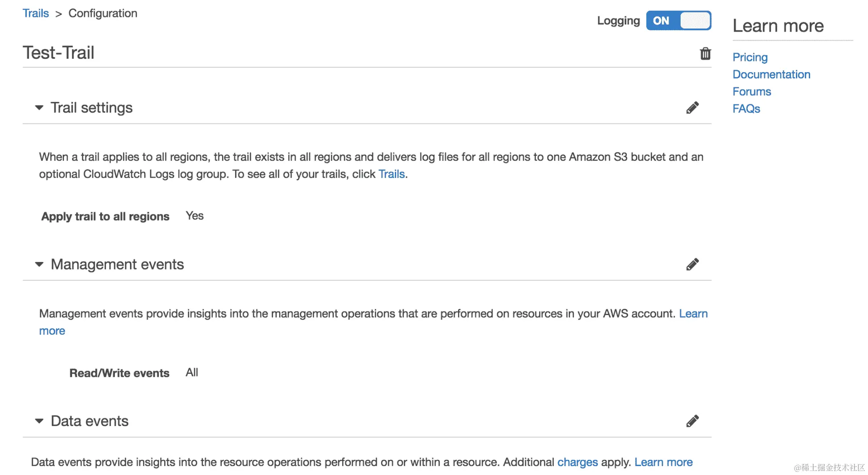The height and width of the screenshot is (475, 868).
Task: Go back to Trails breadcrumb
Action: coord(36,13)
